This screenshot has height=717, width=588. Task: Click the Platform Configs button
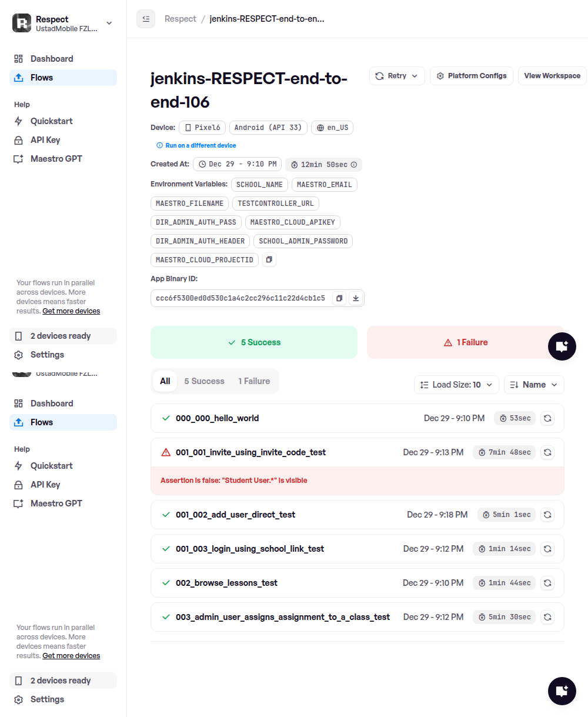click(x=472, y=76)
